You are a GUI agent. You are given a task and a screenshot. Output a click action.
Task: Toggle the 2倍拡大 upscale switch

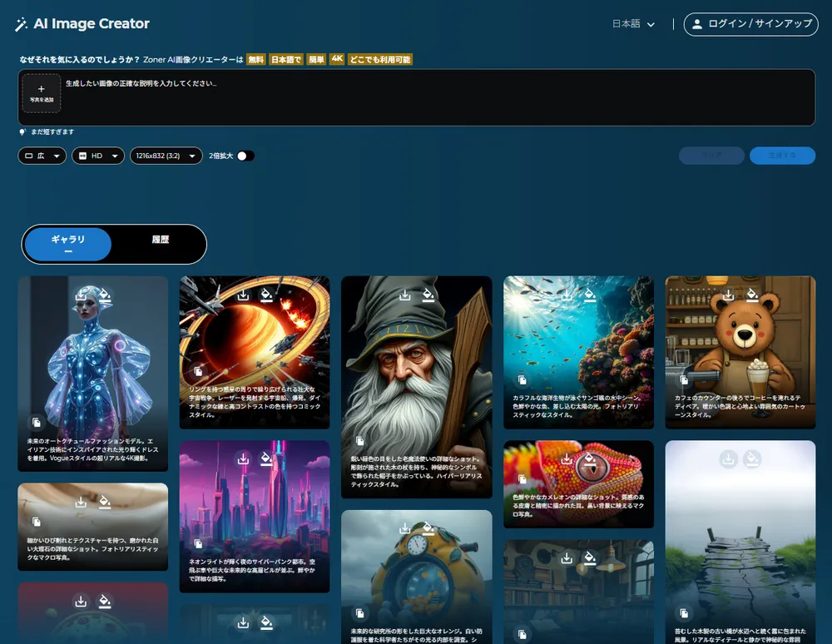pos(245,156)
